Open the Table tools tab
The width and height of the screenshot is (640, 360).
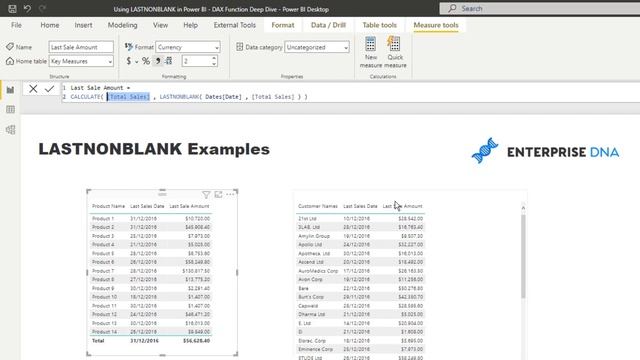coord(380,25)
